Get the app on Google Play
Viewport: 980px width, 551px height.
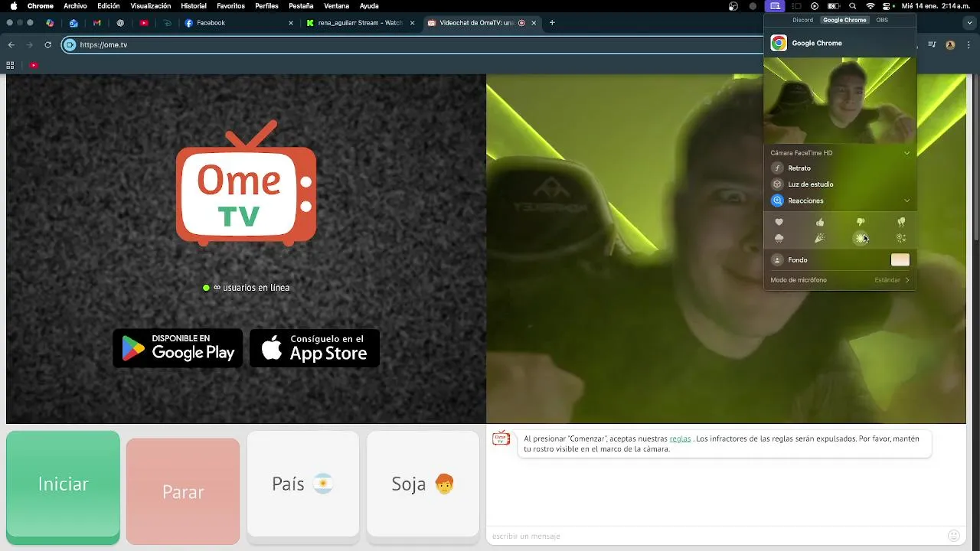(x=178, y=348)
